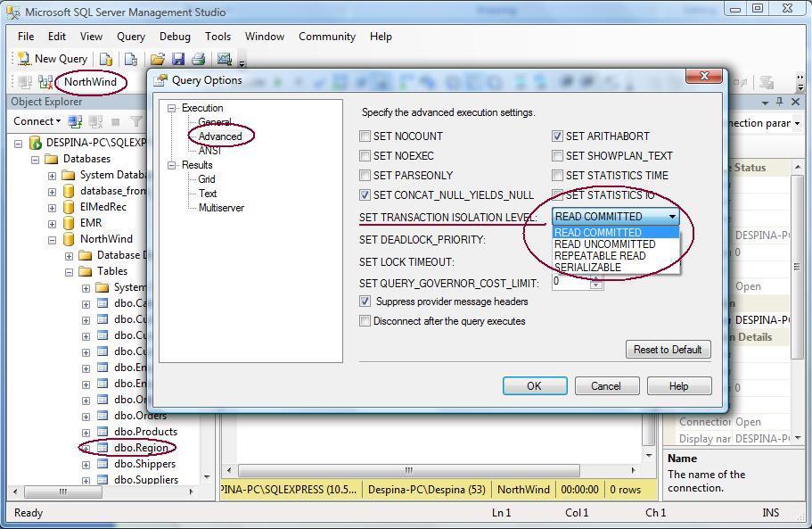Uncheck SET CONCAT_NULL_YIELDS_NULL
Screen dimensions: 812x529
(x=365, y=195)
